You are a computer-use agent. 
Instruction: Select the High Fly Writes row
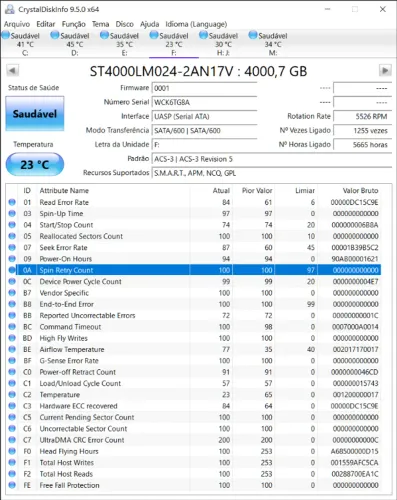tap(194, 338)
